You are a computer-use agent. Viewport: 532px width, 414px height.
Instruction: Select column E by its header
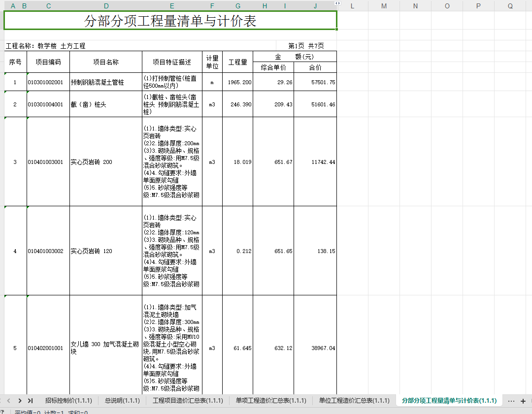tap(172, 6)
